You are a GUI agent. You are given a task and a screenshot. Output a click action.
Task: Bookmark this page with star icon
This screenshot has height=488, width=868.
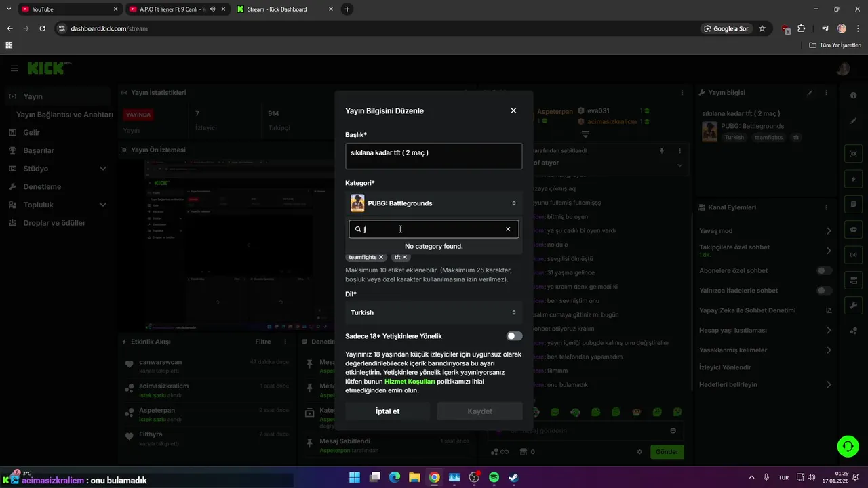pyautogui.click(x=762, y=28)
